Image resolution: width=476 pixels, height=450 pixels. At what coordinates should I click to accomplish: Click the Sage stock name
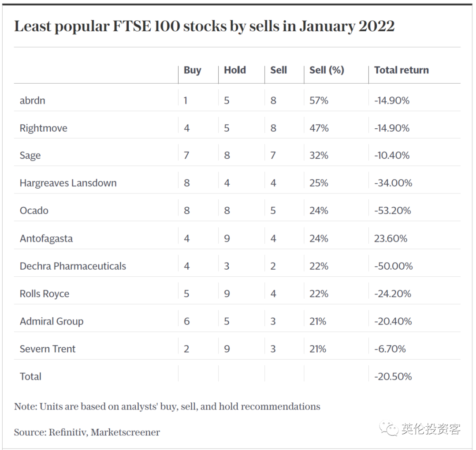30,156
